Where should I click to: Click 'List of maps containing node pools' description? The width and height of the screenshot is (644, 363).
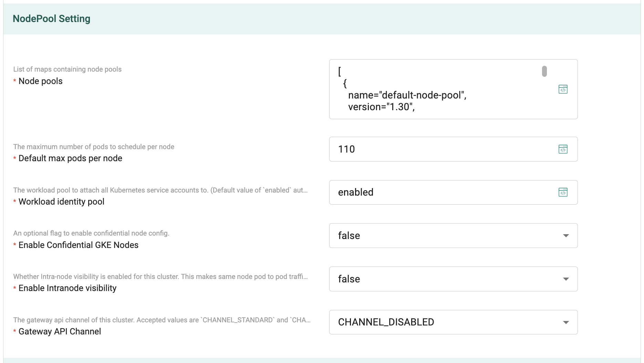click(67, 69)
